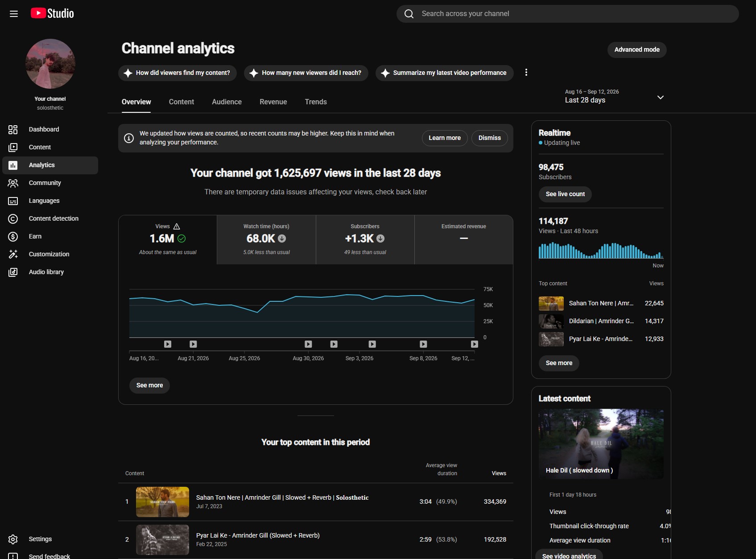Select the Watch time (hours) metric card
Viewport: 756px width, 559px height.
266,240
